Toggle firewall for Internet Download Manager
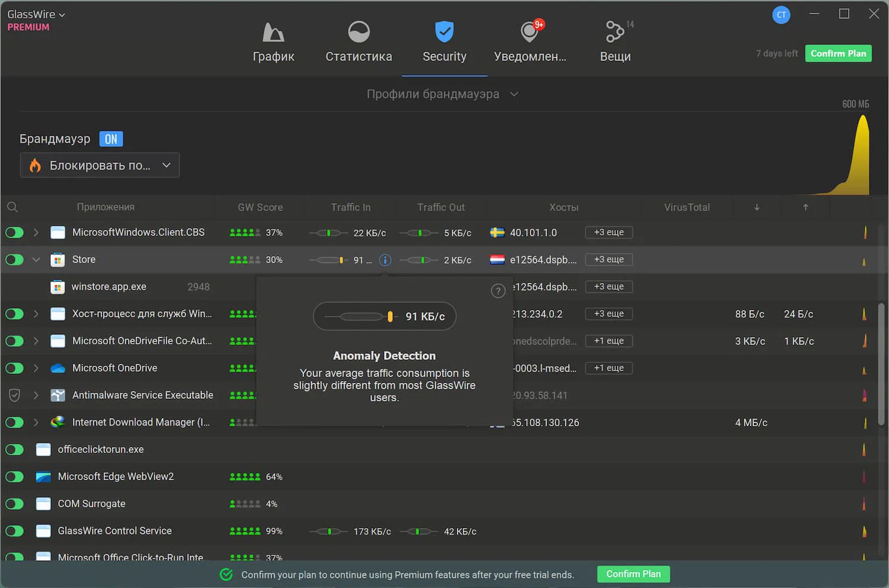 click(15, 422)
